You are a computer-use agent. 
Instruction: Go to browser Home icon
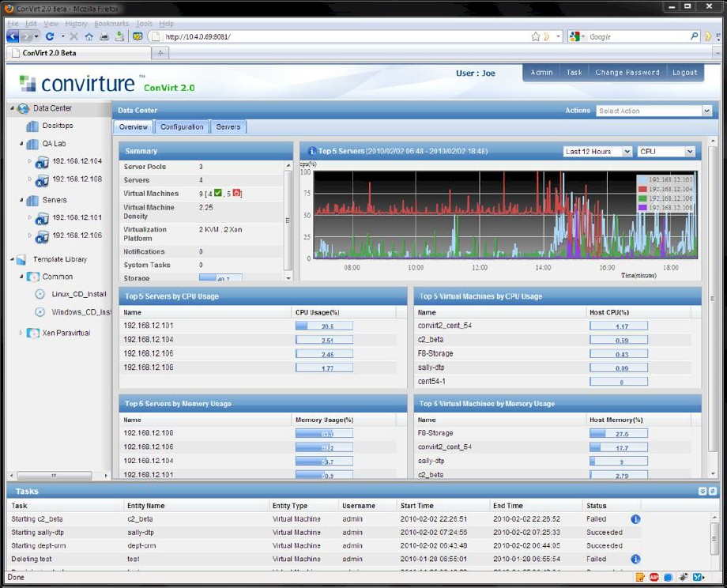pos(89,36)
